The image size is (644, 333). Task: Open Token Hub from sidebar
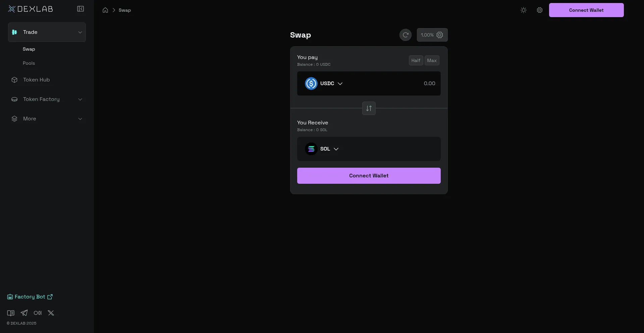[x=36, y=80]
